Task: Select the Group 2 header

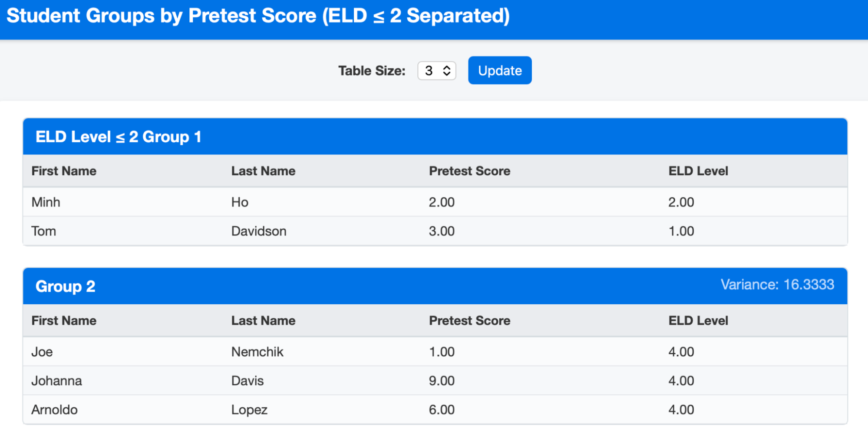Action: (65, 286)
